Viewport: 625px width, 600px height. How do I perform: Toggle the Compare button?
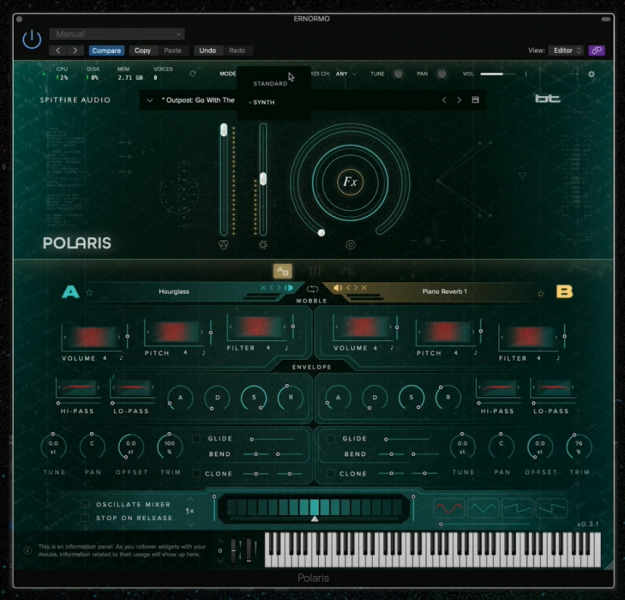point(106,51)
